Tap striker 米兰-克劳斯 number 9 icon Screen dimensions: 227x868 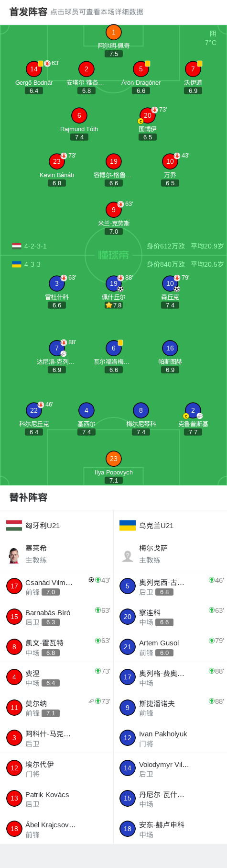pos(114,210)
